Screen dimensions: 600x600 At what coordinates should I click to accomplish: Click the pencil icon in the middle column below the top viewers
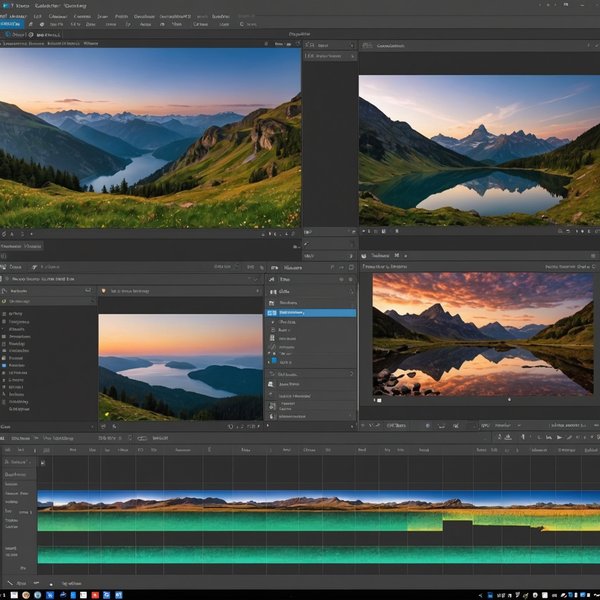307,243
